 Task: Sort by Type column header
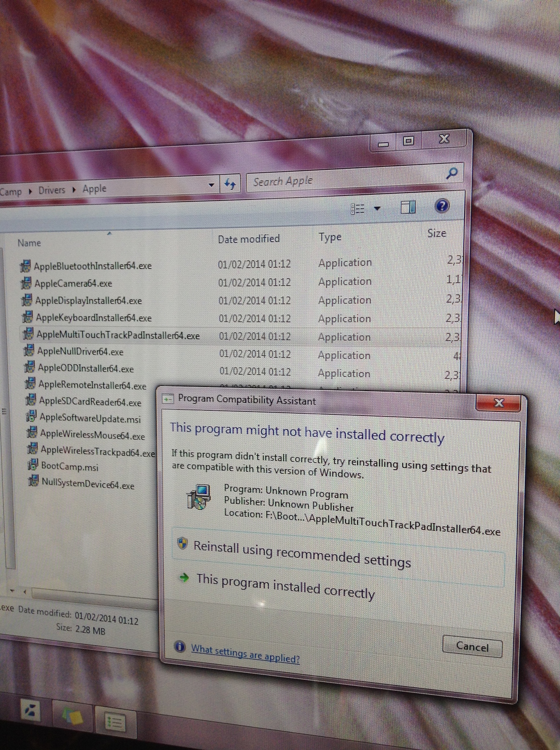(330, 237)
